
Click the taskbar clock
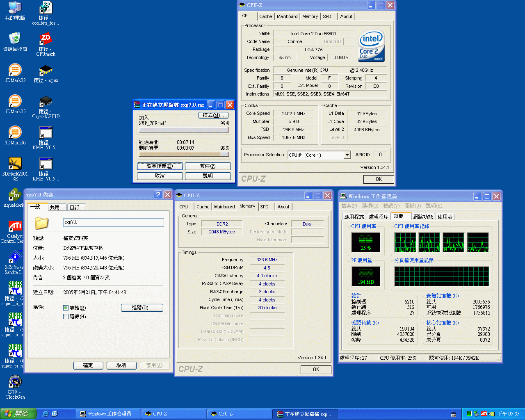(x=508, y=414)
